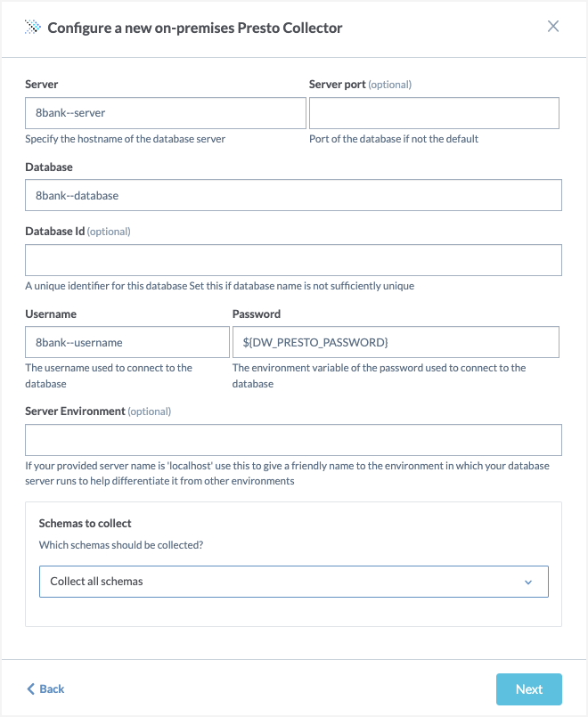Click the left chevron beside Back
The height and width of the screenshot is (717, 588).
tap(30, 689)
